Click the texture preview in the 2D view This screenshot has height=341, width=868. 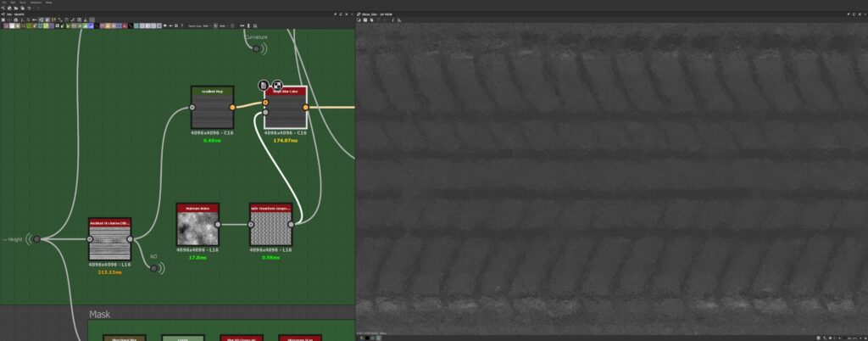[x=612, y=177]
